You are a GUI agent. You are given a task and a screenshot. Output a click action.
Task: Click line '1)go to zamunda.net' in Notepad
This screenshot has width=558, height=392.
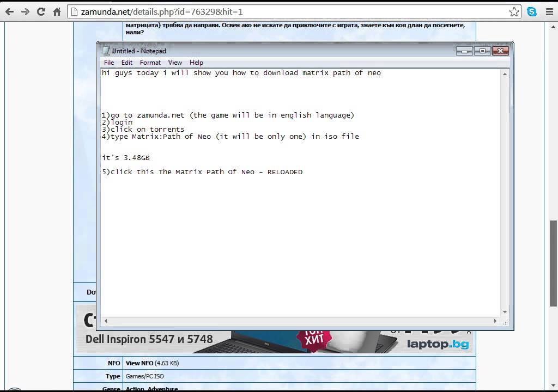click(228, 115)
